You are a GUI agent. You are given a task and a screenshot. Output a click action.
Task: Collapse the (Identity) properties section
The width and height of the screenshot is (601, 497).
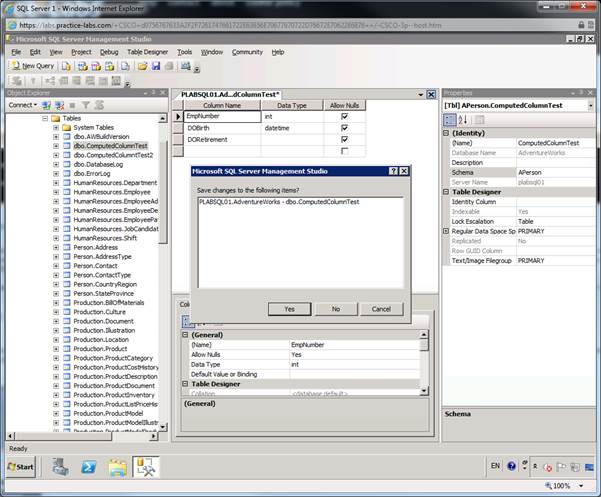click(446, 133)
